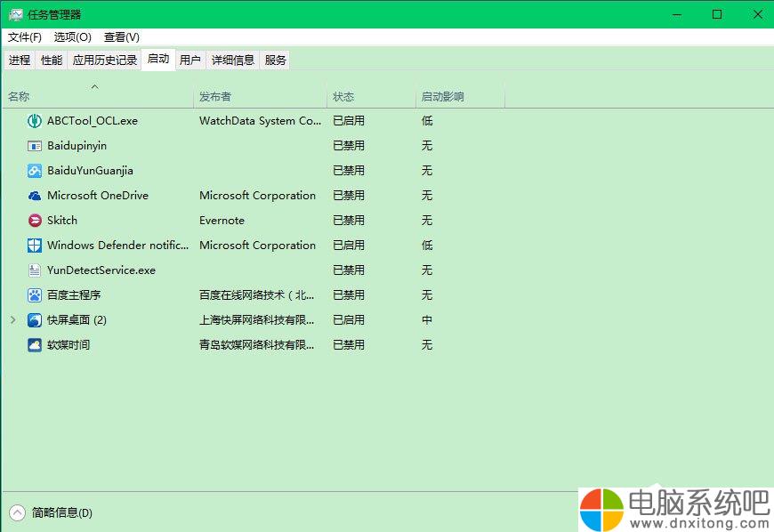
Task: Expand the 快屏桌面 (2) group
Action: (13, 320)
